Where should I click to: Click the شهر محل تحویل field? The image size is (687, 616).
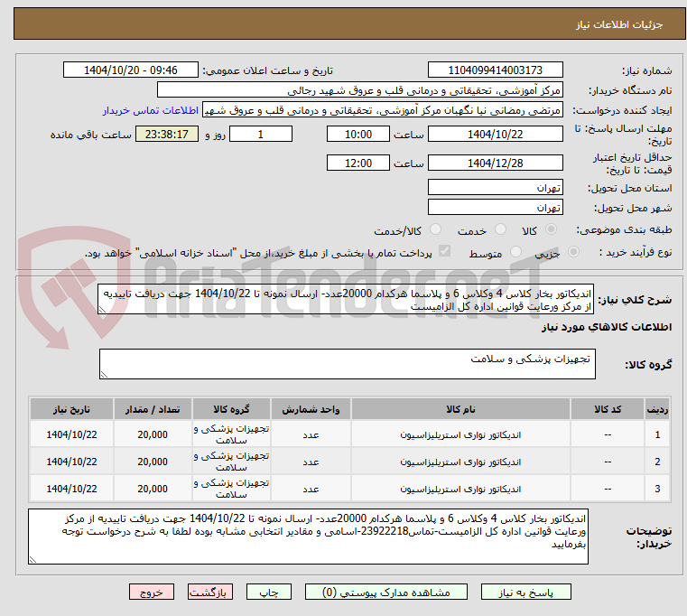[x=495, y=207]
